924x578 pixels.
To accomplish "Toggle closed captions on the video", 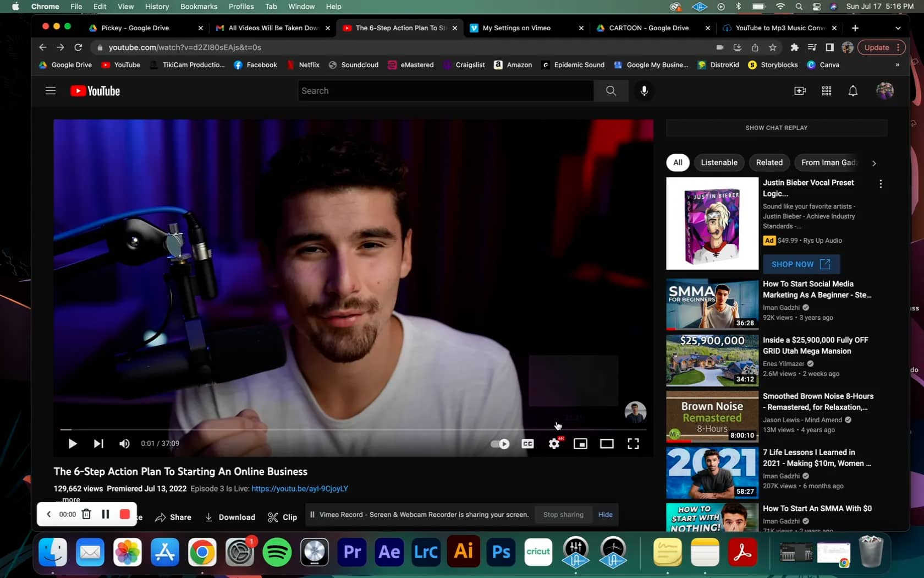I will coord(527,444).
